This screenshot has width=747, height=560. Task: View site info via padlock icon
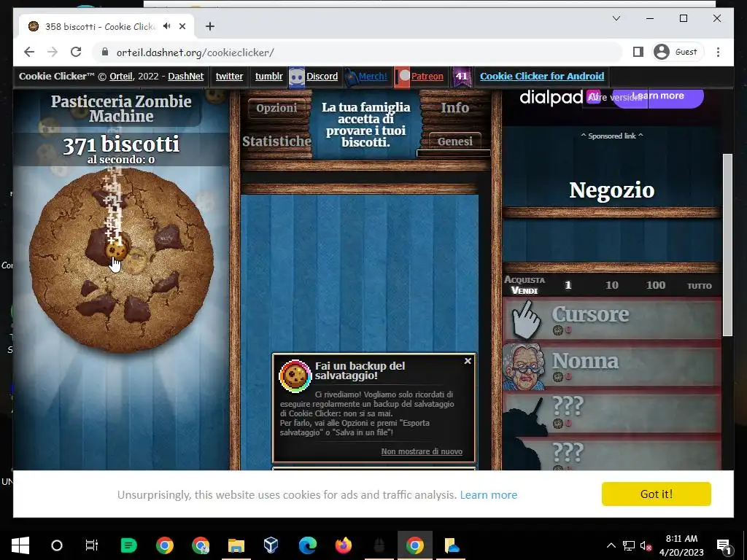(x=105, y=52)
